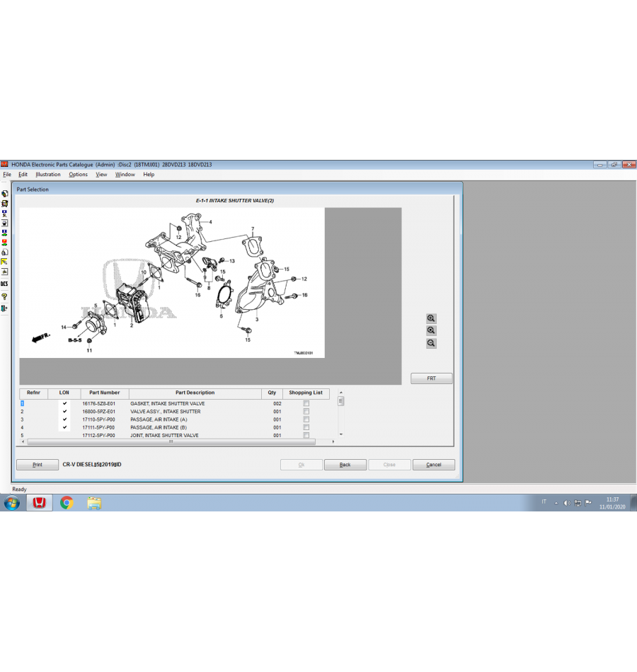Click the volume speaker icon in system tray
Image resolution: width=637 pixels, height=672 pixels.
point(567,503)
